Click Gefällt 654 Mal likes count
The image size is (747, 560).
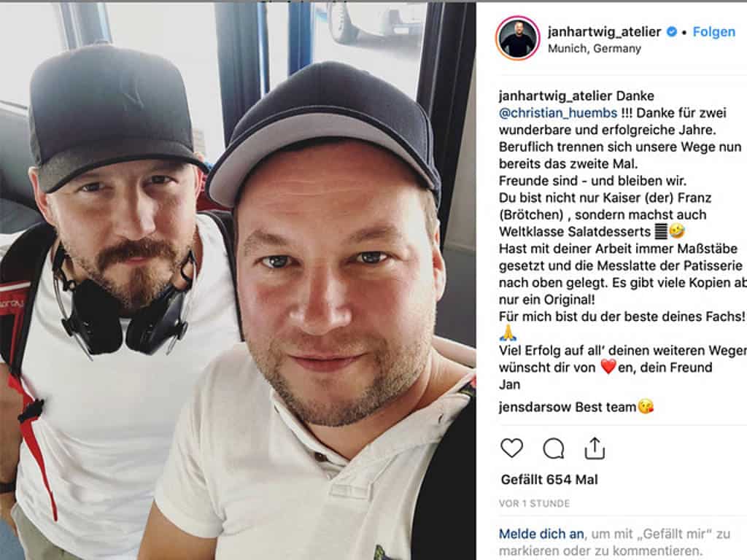click(x=549, y=480)
